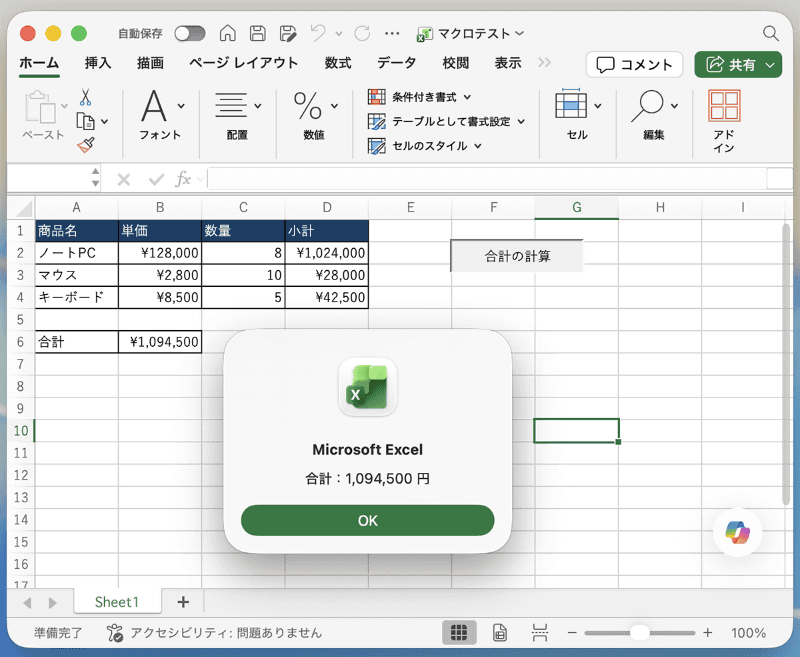Open the Copy options dropdown arrow
Viewport: 800px width, 657px height.
[x=105, y=121]
